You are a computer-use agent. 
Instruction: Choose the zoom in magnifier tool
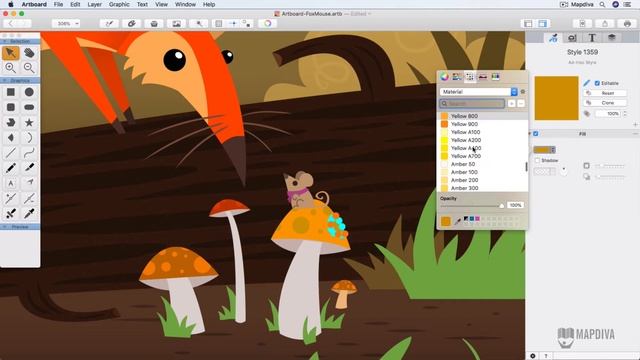(11, 68)
